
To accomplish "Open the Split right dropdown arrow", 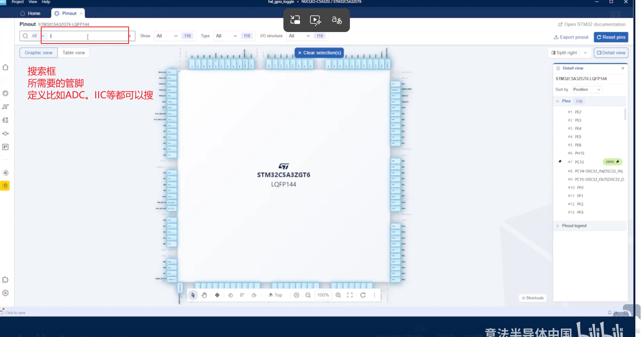I will click(585, 53).
